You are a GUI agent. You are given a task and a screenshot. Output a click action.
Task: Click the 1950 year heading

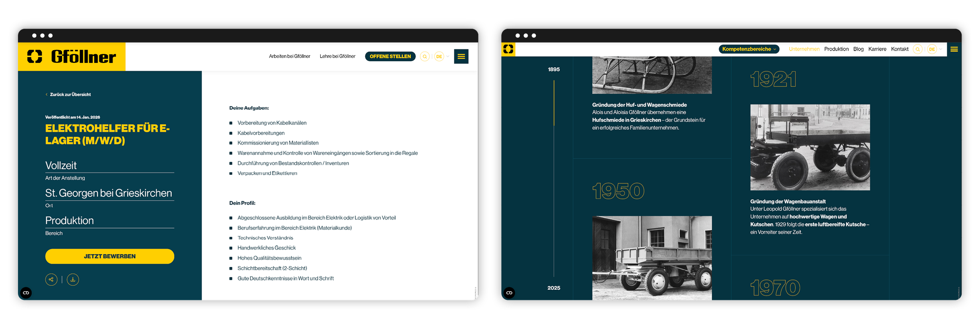click(x=618, y=191)
